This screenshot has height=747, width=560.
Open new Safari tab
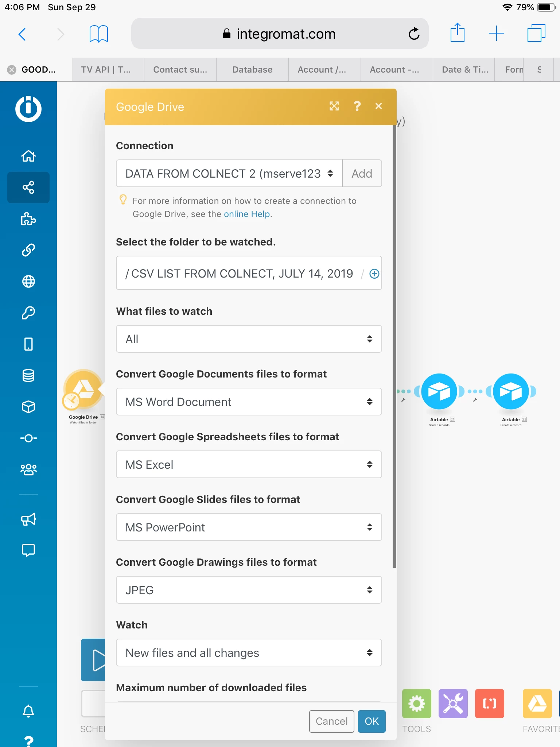tap(497, 34)
